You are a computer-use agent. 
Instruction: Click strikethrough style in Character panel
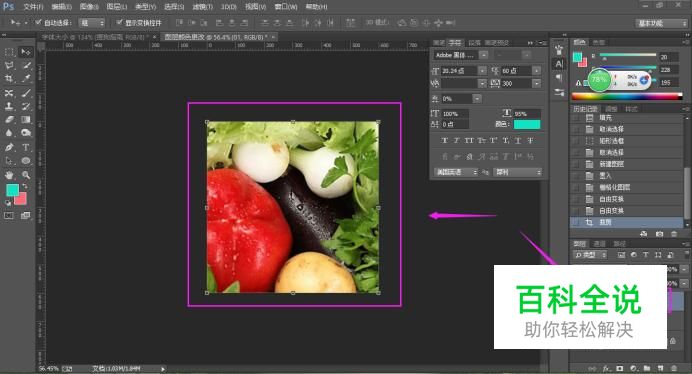(x=530, y=140)
